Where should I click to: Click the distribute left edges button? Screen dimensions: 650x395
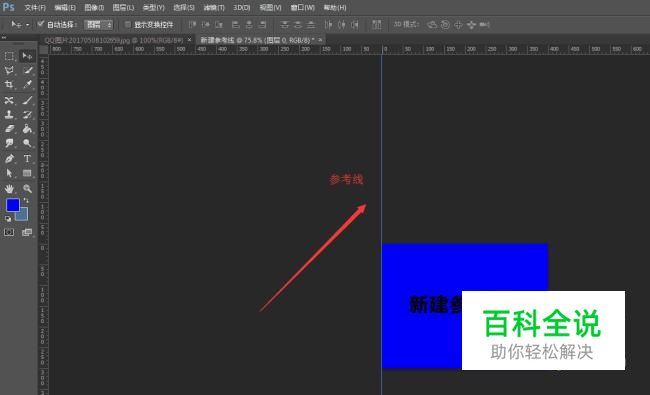tap(328, 25)
